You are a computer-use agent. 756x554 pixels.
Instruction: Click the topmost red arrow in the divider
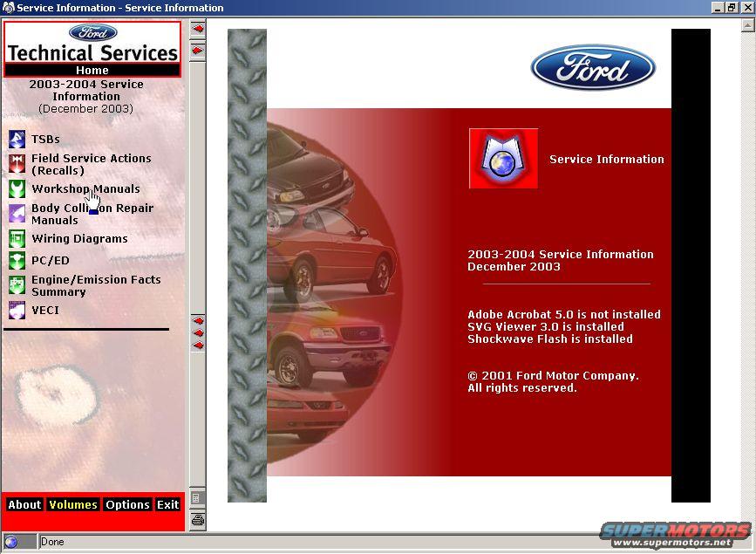pyautogui.click(x=198, y=29)
